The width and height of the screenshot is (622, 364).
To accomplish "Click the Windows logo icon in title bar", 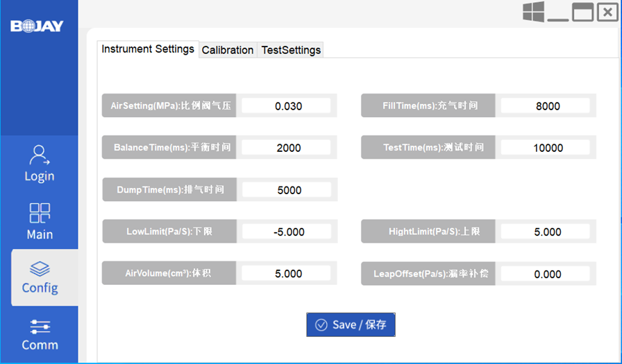I will pyautogui.click(x=533, y=12).
